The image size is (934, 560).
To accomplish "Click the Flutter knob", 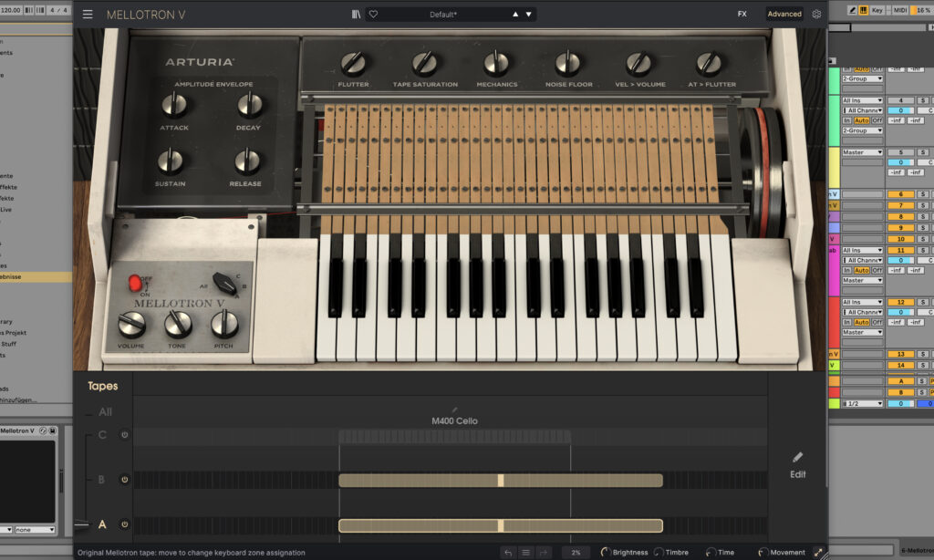I will click(353, 63).
